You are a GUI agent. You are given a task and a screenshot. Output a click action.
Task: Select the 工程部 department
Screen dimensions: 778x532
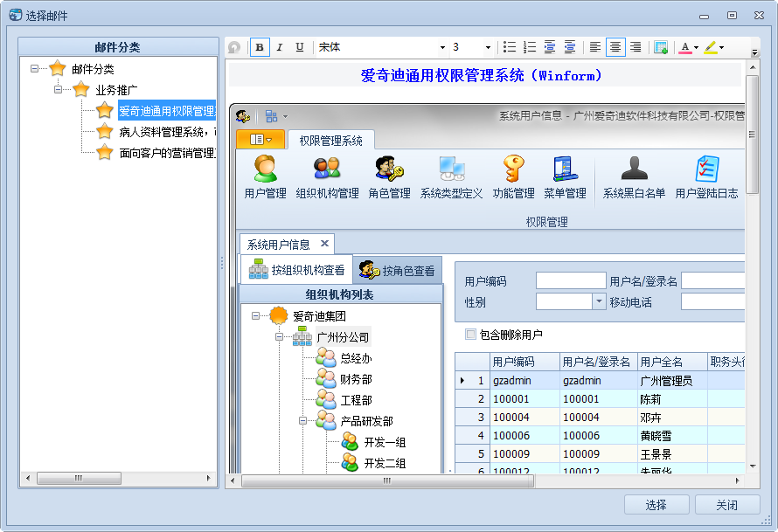point(356,400)
